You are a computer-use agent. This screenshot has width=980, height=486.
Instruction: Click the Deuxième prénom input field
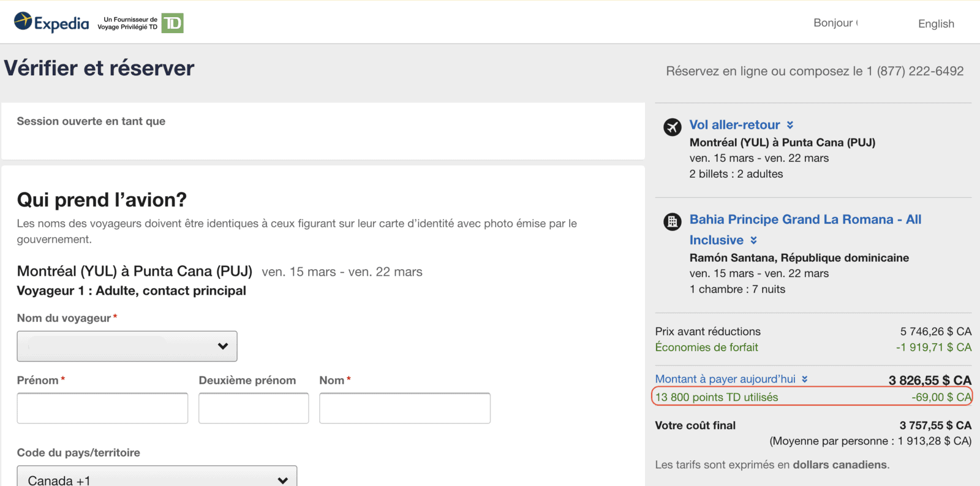click(x=254, y=408)
